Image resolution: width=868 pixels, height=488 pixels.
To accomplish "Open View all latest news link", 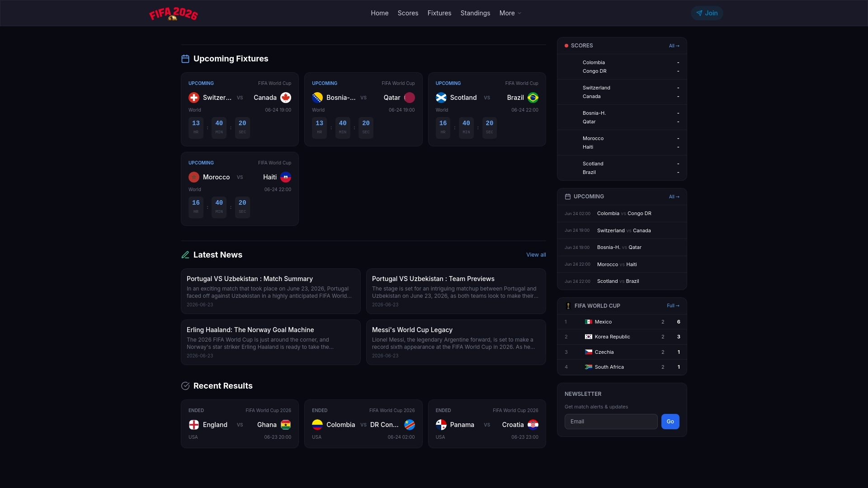I will pyautogui.click(x=536, y=255).
